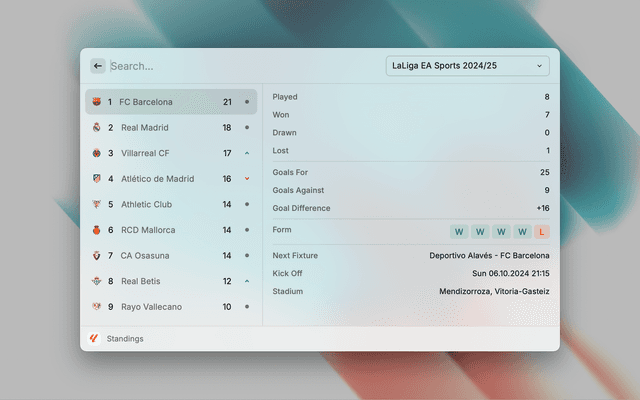Click the up arrow on Real Betis row
The height and width of the screenshot is (400, 640).
coord(247,281)
